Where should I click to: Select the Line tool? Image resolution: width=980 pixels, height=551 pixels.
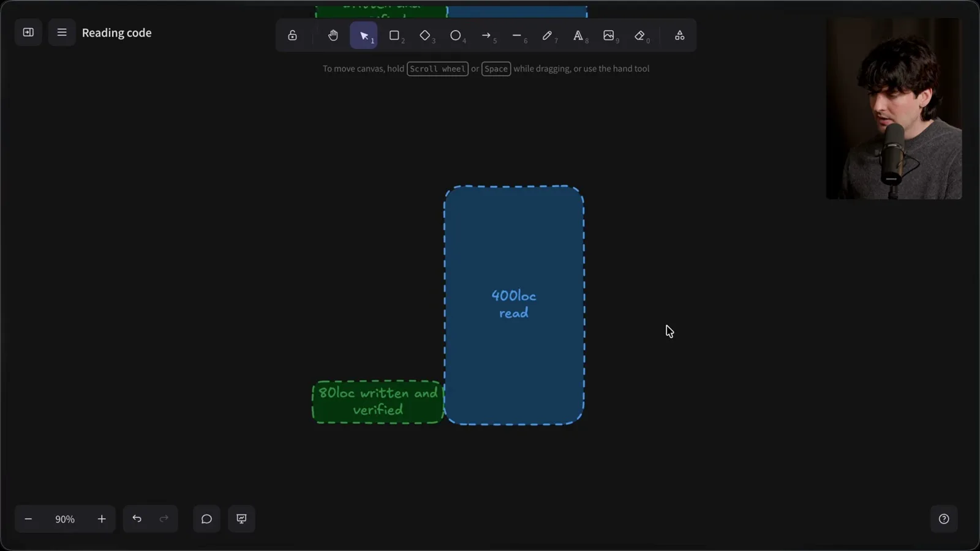tap(517, 36)
